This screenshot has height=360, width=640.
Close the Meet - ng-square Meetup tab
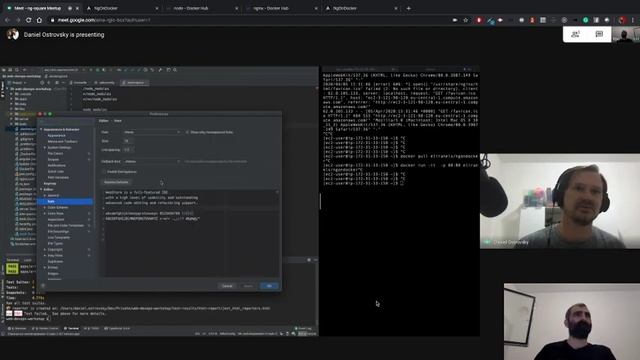(x=77, y=8)
